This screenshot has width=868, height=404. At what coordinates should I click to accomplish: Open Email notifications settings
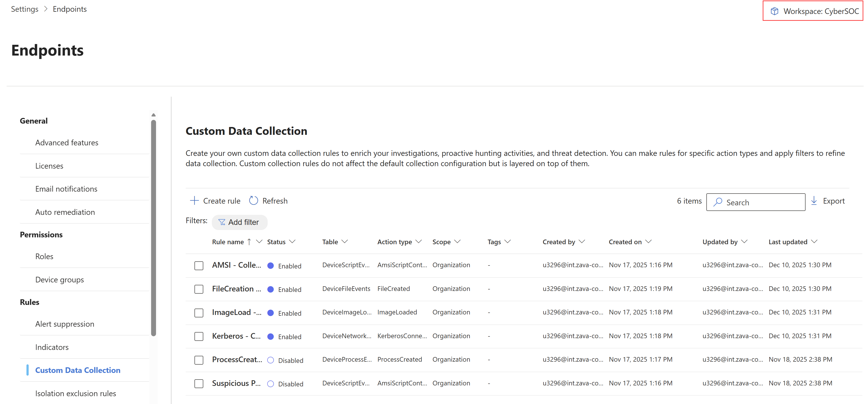pos(66,189)
